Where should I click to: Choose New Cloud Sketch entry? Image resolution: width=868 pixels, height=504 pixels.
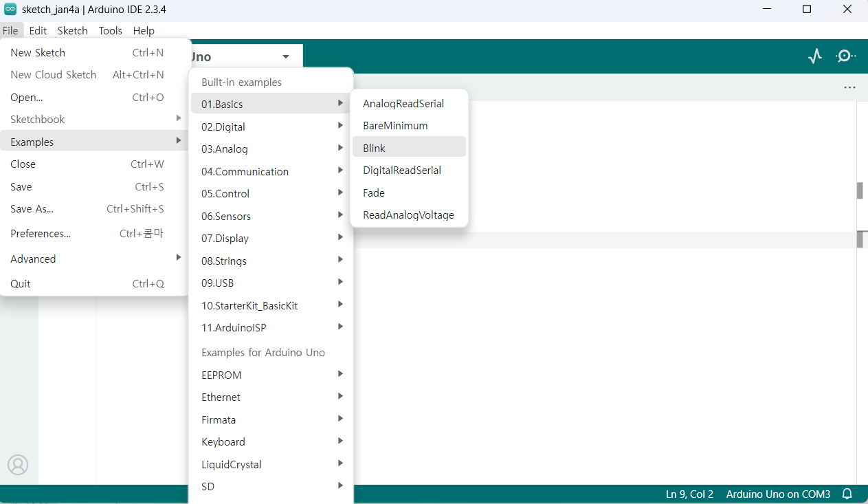[94, 74]
